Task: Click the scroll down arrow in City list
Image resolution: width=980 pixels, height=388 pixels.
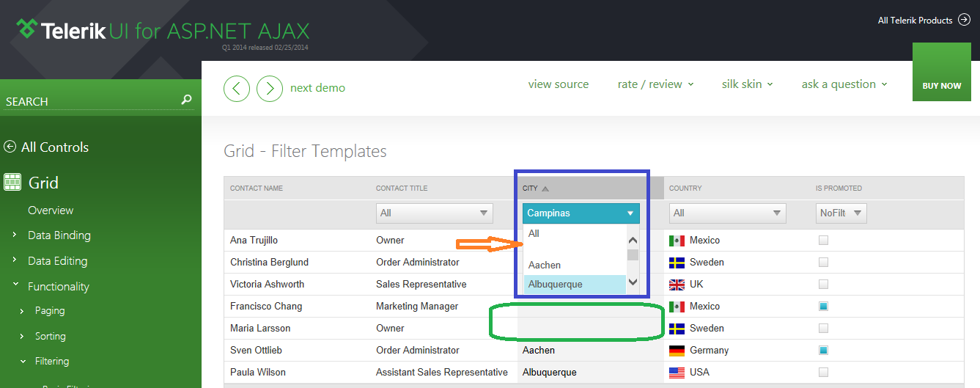Action: click(633, 282)
